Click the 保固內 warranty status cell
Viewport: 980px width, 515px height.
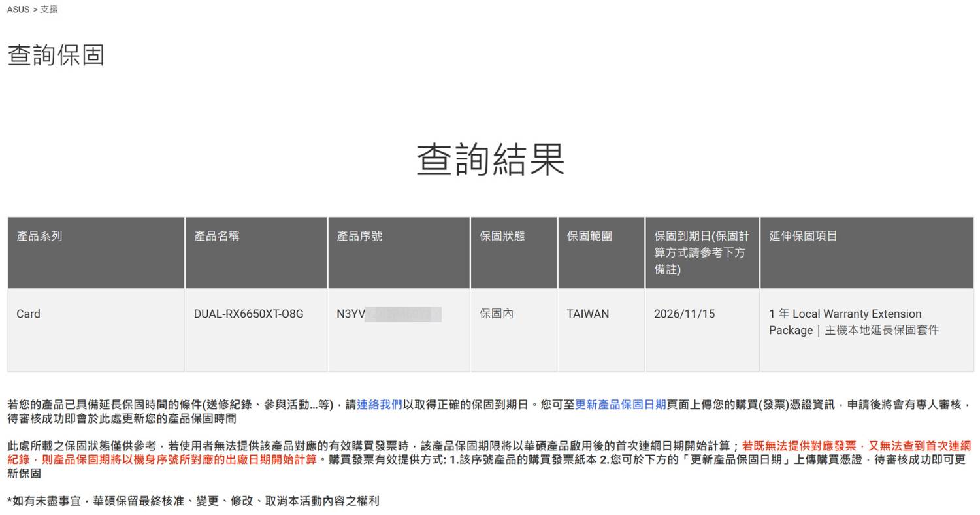coord(497,314)
